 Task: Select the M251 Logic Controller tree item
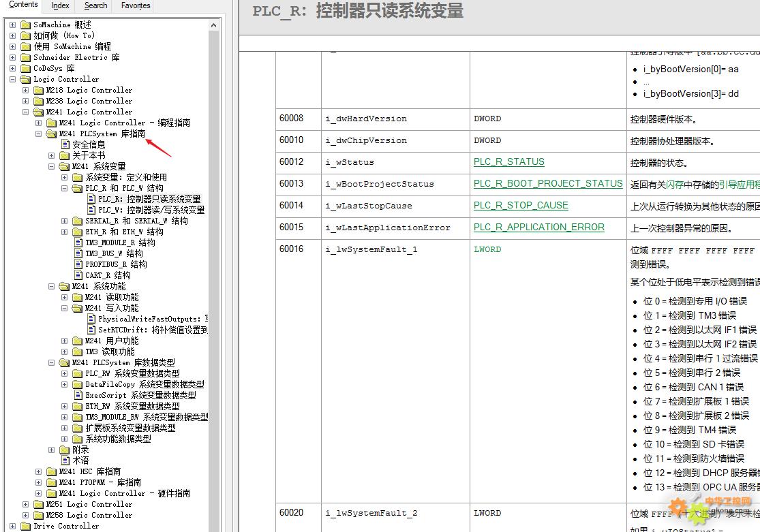89,504
